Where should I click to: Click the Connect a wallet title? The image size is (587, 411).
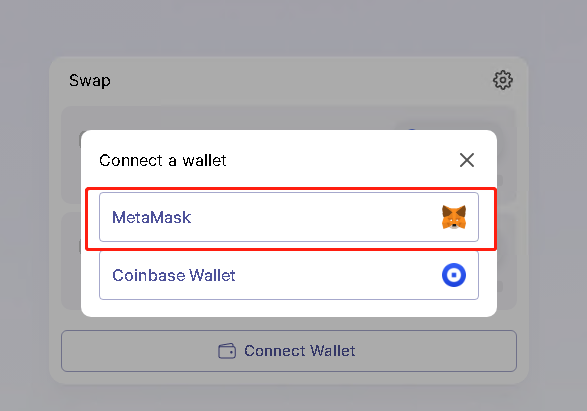162,161
